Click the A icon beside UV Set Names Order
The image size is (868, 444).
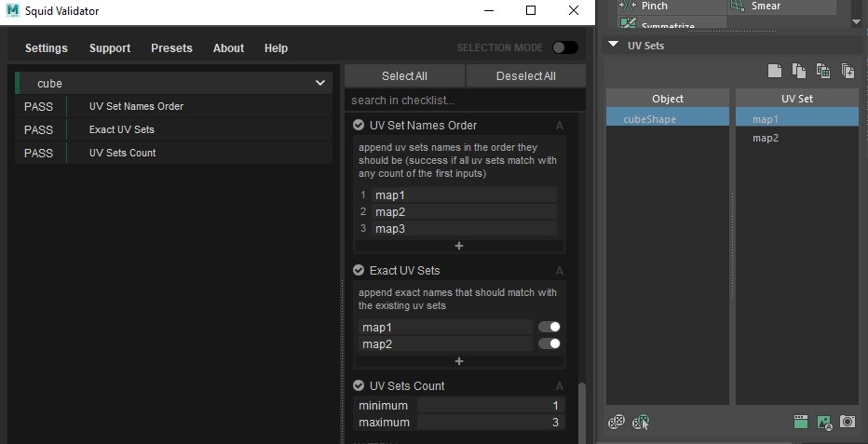(x=559, y=126)
